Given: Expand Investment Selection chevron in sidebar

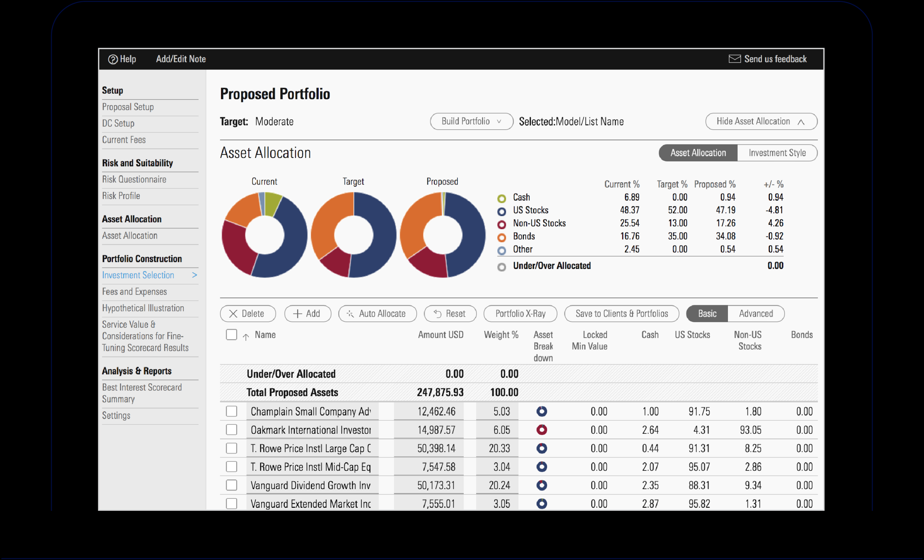Looking at the screenshot, I should point(194,275).
